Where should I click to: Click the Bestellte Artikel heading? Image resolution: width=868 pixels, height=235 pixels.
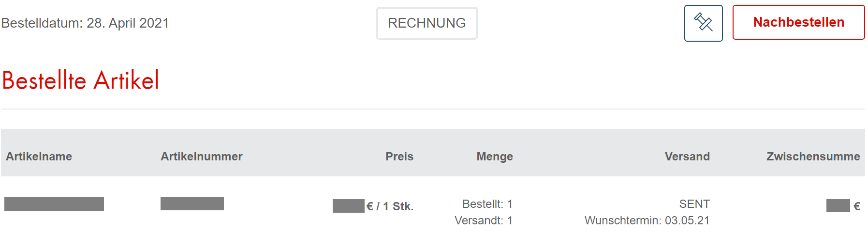pyautogui.click(x=81, y=80)
